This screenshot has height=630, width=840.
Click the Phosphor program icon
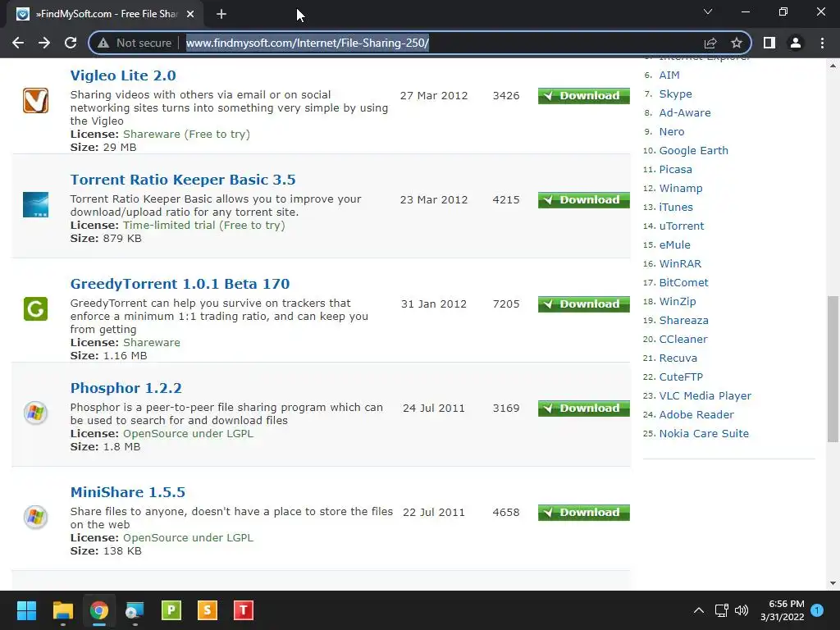point(35,413)
